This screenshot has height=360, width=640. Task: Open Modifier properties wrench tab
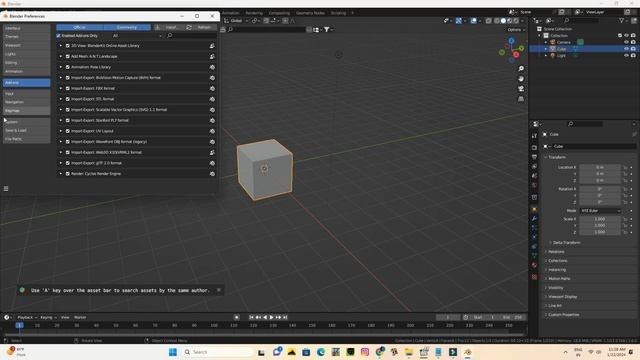pyautogui.click(x=534, y=219)
